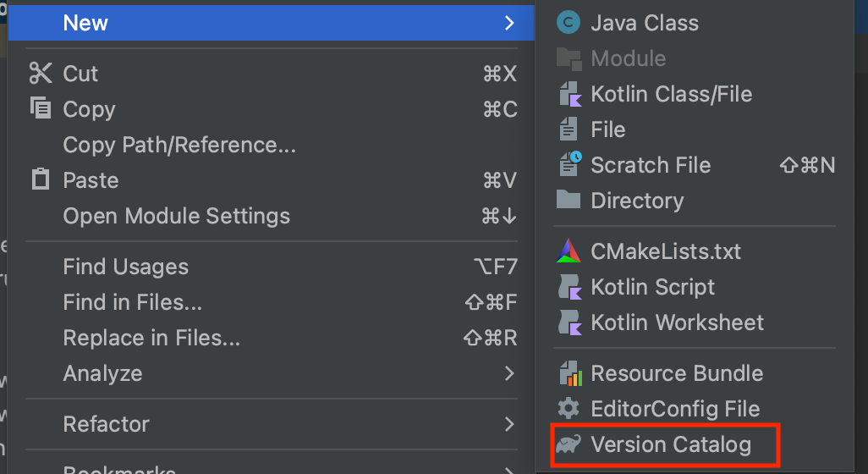Create a new File from submenu
The height and width of the screenshot is (474, 868).
click(x=607, y=130)
